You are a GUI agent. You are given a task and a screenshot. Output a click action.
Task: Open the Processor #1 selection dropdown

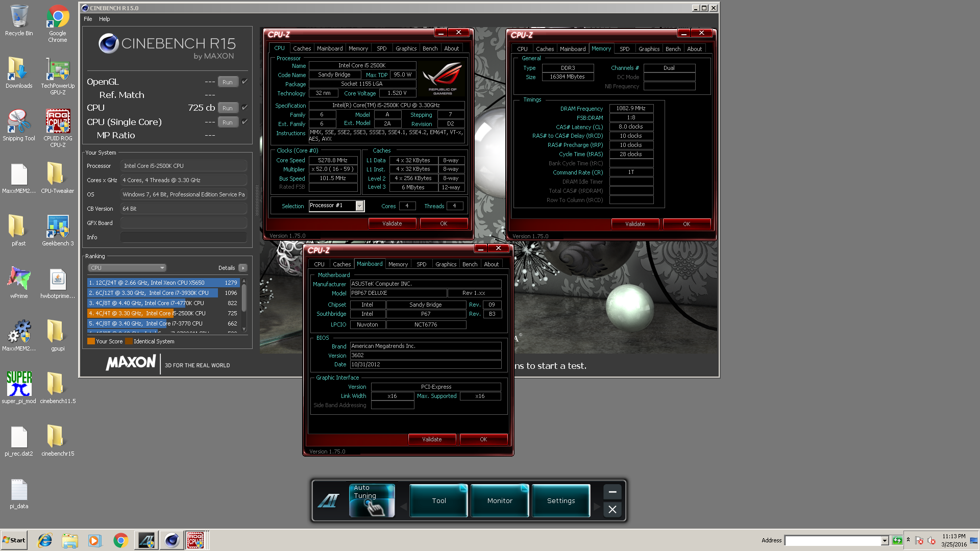pyautogui.click(x=360, y=206)
